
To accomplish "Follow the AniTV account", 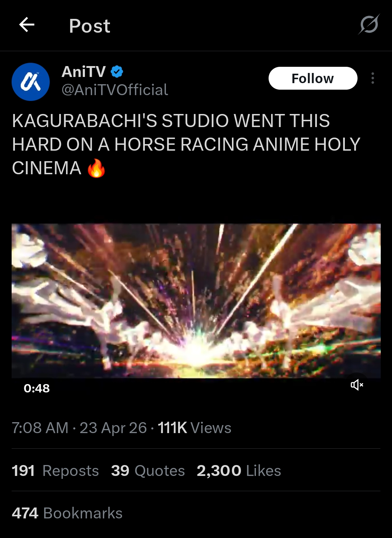I will pos(313,78).
